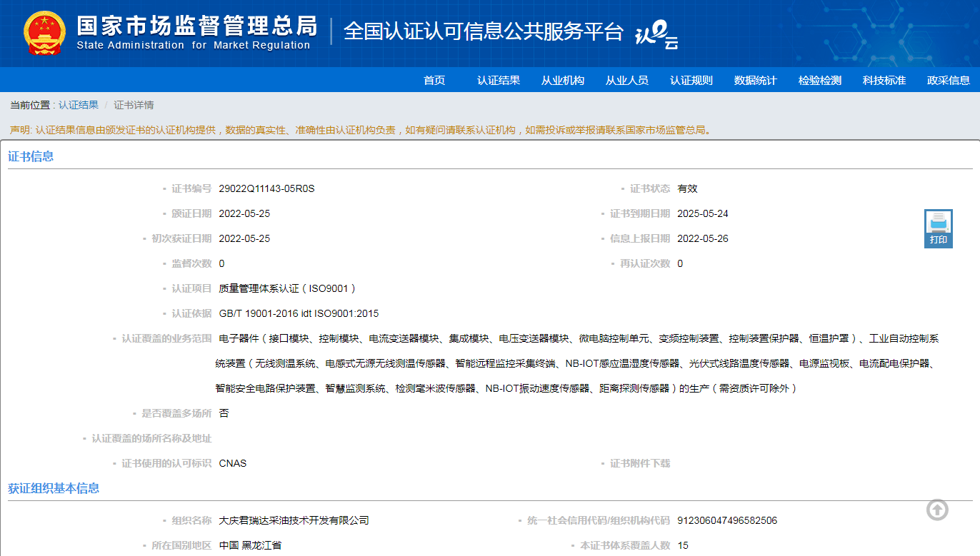Click the 认证结果 breadcrumb link
The image size is (980, 556).
(x=79, y=105)
